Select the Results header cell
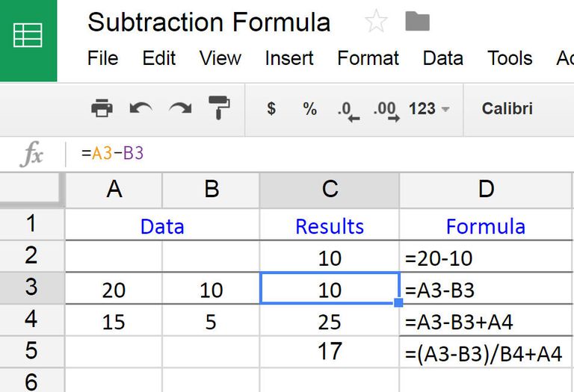 click(330, 224)
